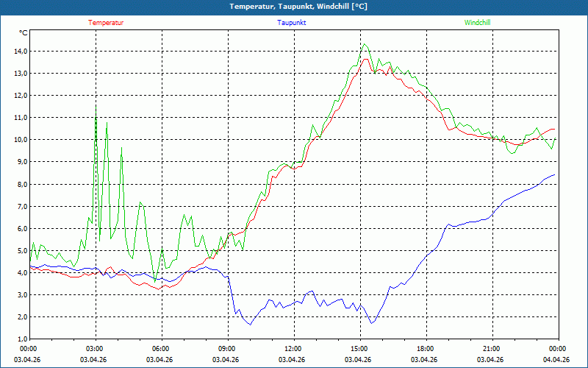
Task: Click the 04.04.26 date label
Action: 556,360
